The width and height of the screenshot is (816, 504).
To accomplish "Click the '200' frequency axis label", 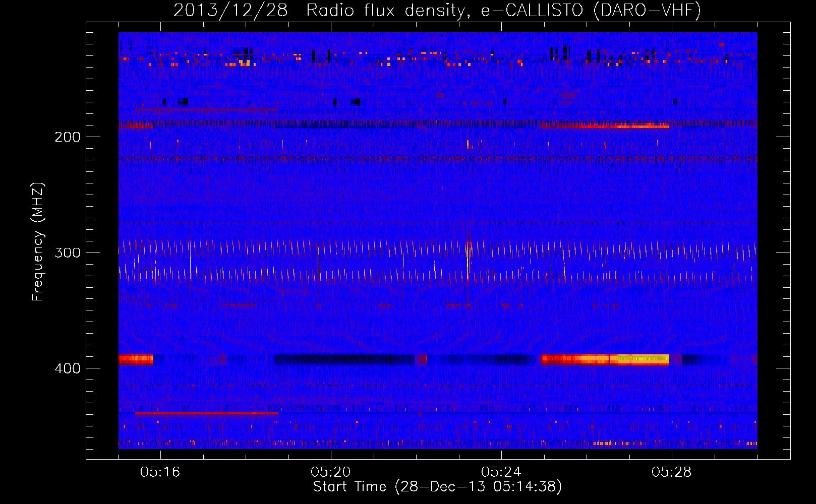I will (x=68, y=137).
